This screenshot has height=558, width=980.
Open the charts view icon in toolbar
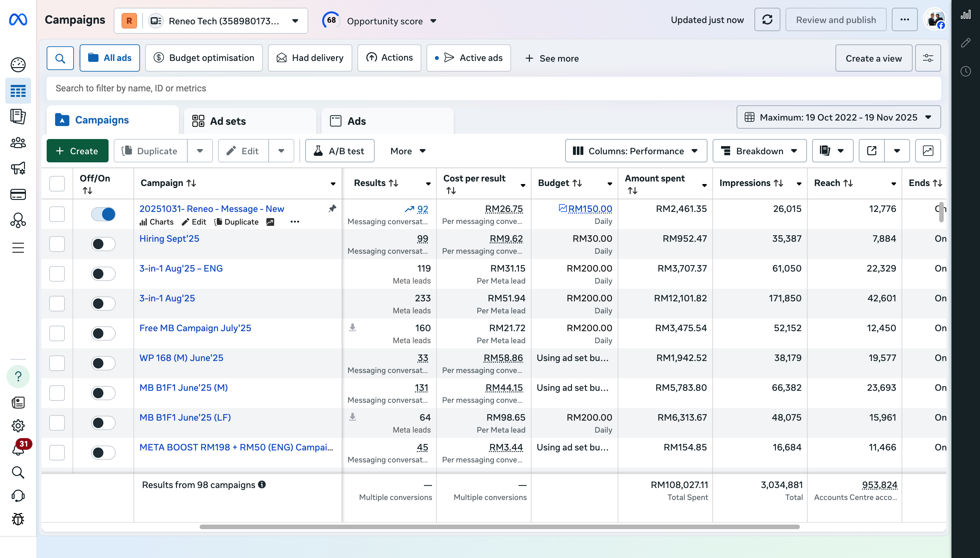pyautogui.click(x=928, y=151)
